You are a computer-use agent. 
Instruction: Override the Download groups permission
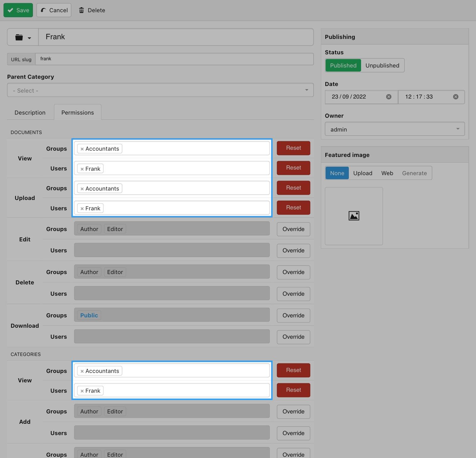click(x=293, y=315)
